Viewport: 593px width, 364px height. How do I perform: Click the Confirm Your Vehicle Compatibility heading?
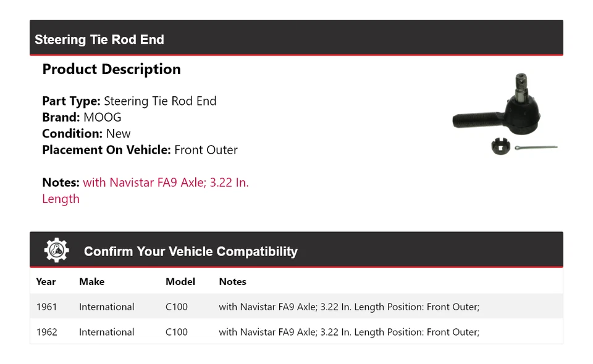click(x=190, y=252)
